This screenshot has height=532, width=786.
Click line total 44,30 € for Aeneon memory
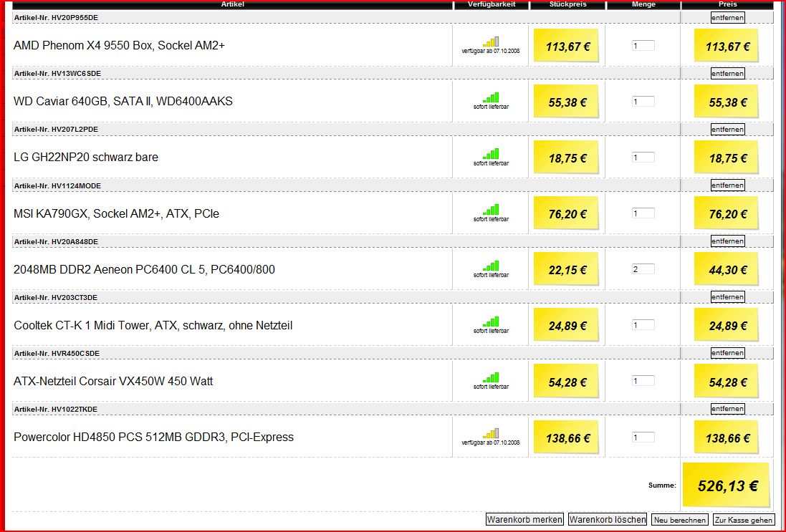(x=727, y=270)
